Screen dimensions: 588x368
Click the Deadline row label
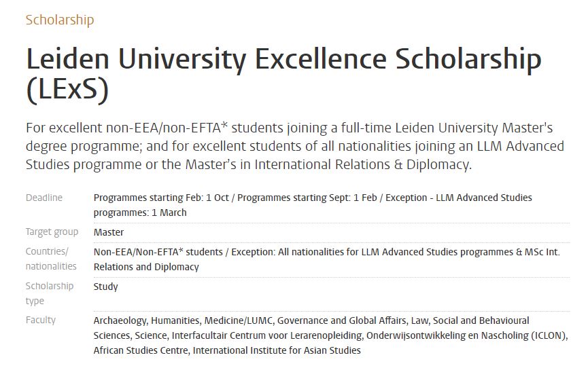click(x=44, y=198)
